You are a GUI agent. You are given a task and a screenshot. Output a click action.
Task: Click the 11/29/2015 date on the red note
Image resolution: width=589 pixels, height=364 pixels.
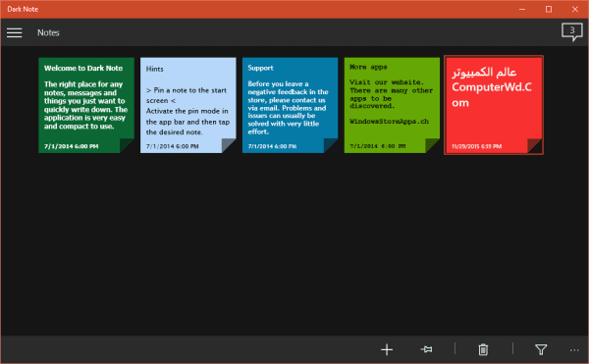click(476, 146)
